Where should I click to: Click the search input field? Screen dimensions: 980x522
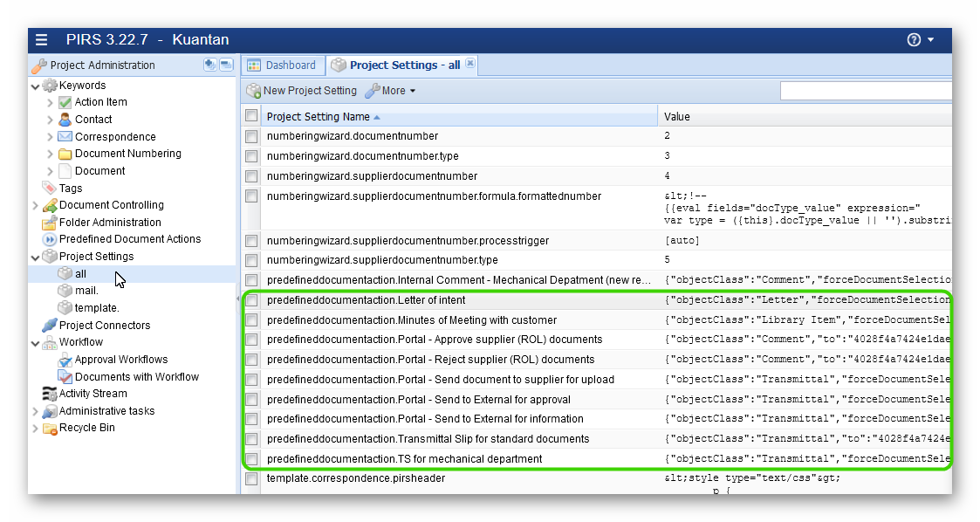tap(864, 91)
